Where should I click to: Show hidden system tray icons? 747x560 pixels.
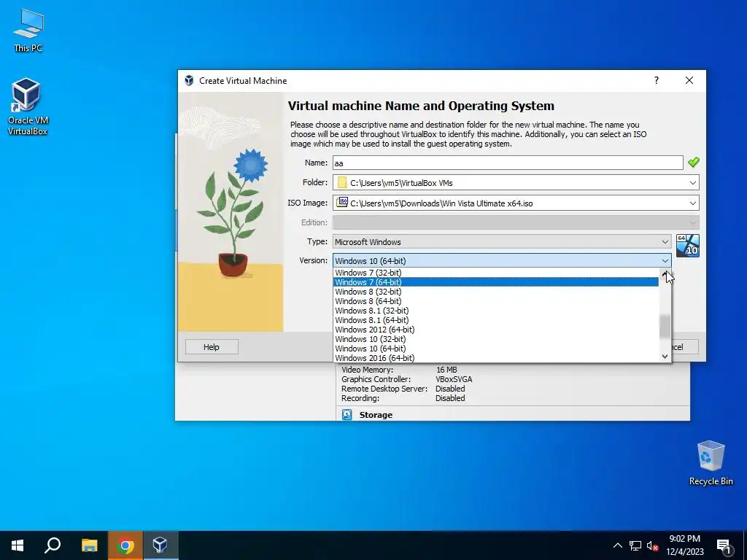tap(617, 545)
